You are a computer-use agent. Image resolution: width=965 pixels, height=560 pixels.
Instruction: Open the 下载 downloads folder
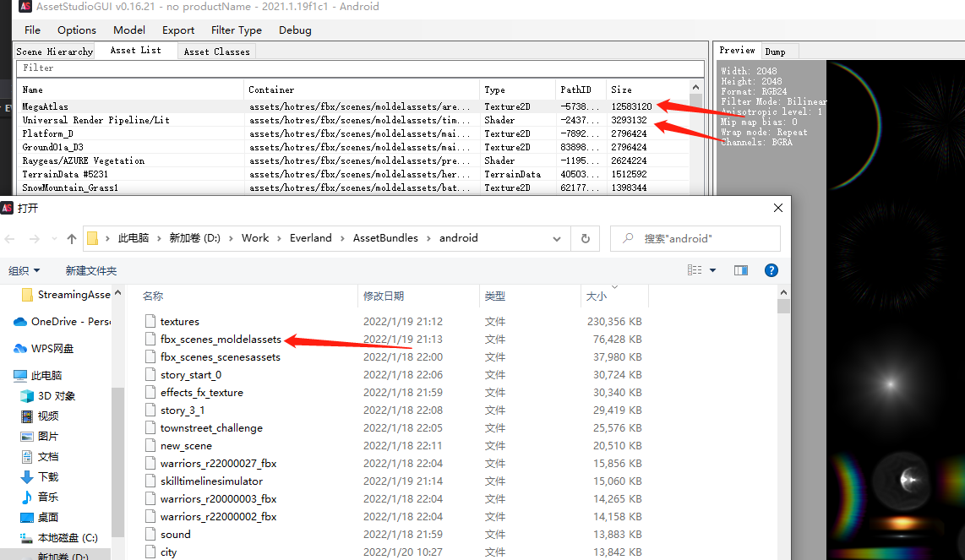click(x=47, y=477)
